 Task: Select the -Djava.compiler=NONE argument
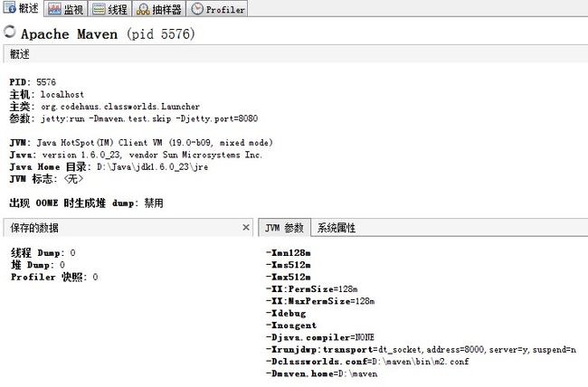pos(320,337)
